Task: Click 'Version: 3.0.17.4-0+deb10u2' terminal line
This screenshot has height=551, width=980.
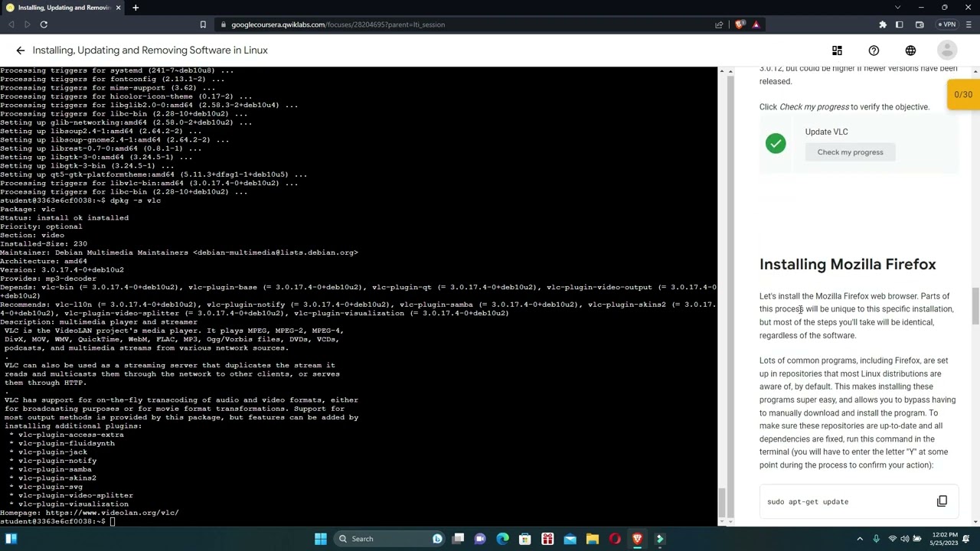Action: click(62, 269)
